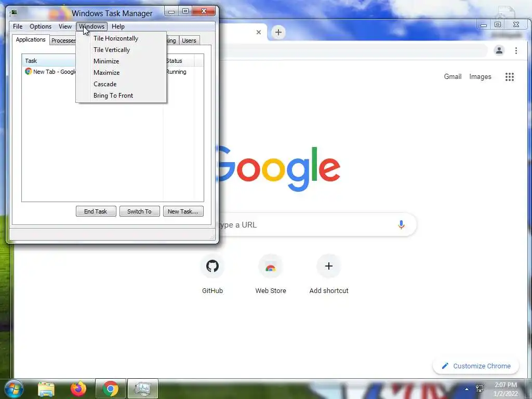
Task: Sort by the Task column header
Action: coord(49,61)
